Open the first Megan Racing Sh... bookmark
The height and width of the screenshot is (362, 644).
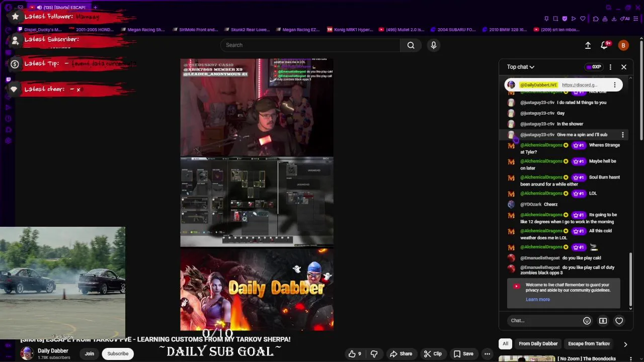tap(142, 30)
